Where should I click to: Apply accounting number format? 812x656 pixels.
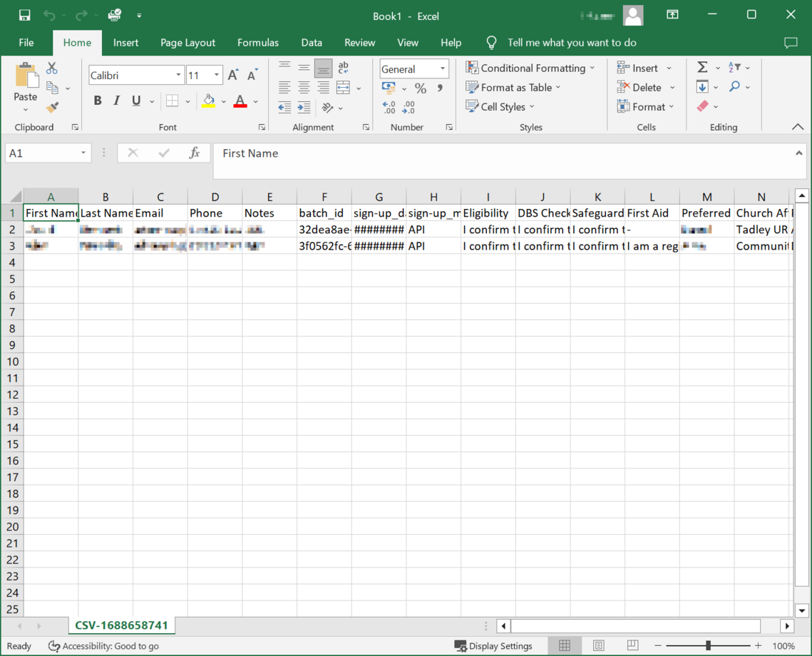(x=389, y=88)
